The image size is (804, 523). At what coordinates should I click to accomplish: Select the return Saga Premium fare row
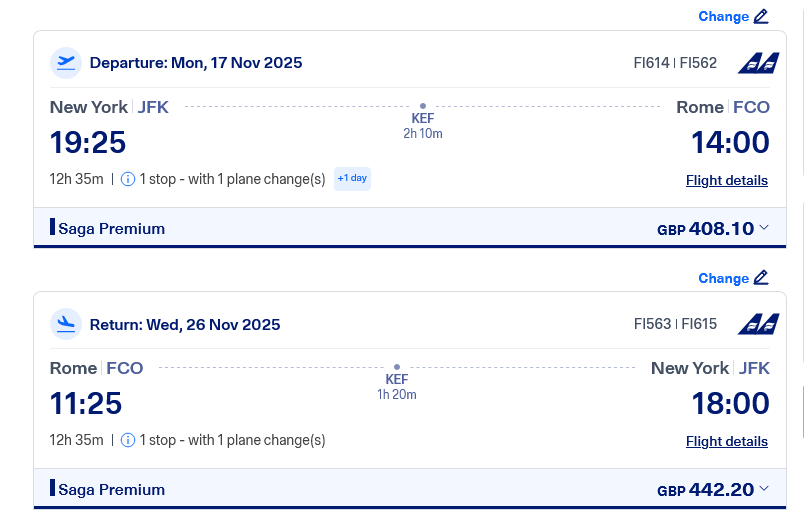click(x=112, y=489)
